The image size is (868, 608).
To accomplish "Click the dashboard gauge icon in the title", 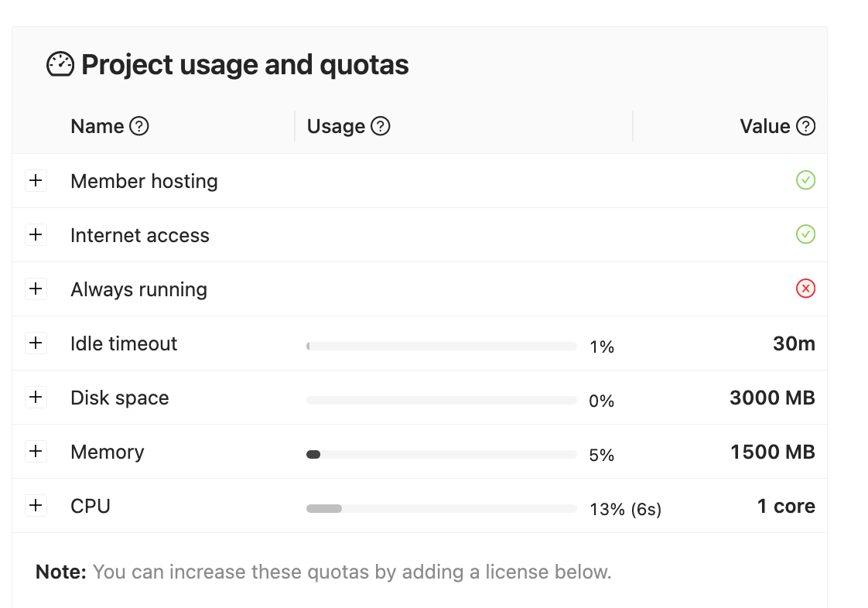I will (x=60, y=65).
